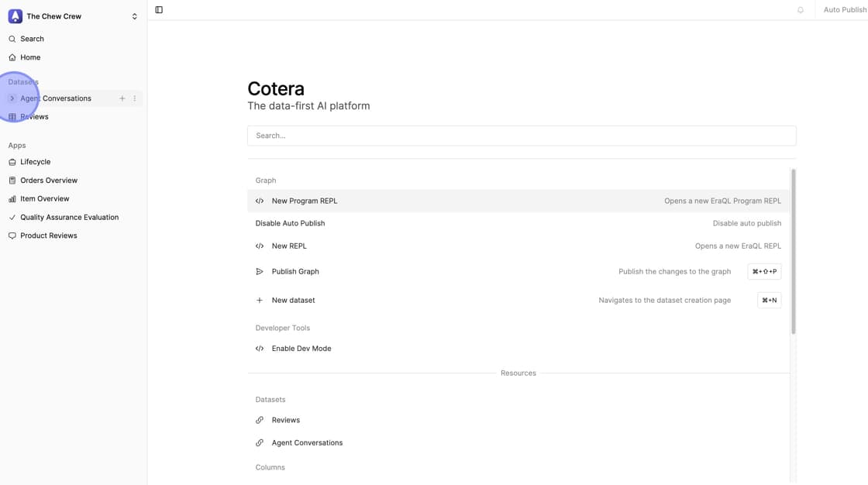Toggle Auto Publish in top bar
Viewport: 868px width, 485px height.
pyautogui.click(x=844, y=10)
